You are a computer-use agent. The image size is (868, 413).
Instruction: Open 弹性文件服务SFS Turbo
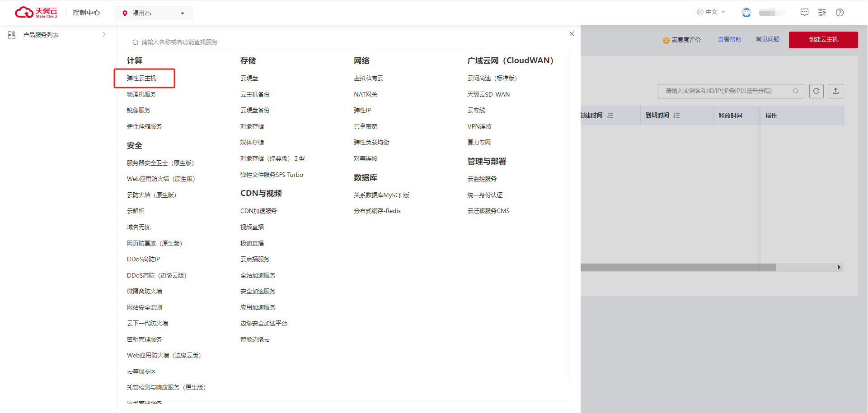(x=272, y=175)
